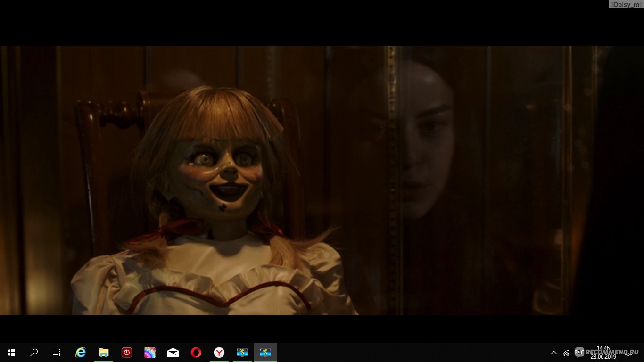Viewport: 644px width, 362px height.
Task: Switch to the non-highlighted screen snip app icon
Action: click(x=242, y=353)
